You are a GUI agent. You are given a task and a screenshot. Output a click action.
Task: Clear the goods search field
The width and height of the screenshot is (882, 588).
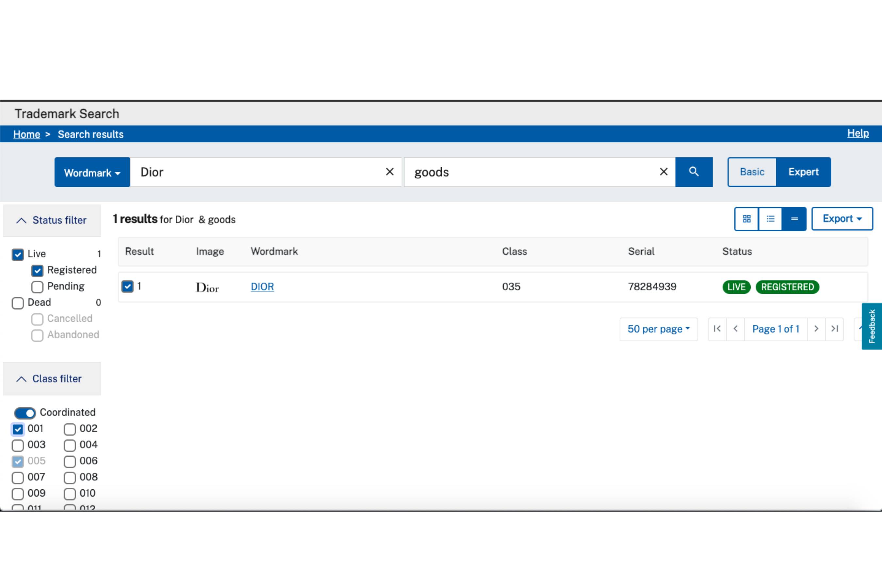pyautogui.click(x=663, y=172)
